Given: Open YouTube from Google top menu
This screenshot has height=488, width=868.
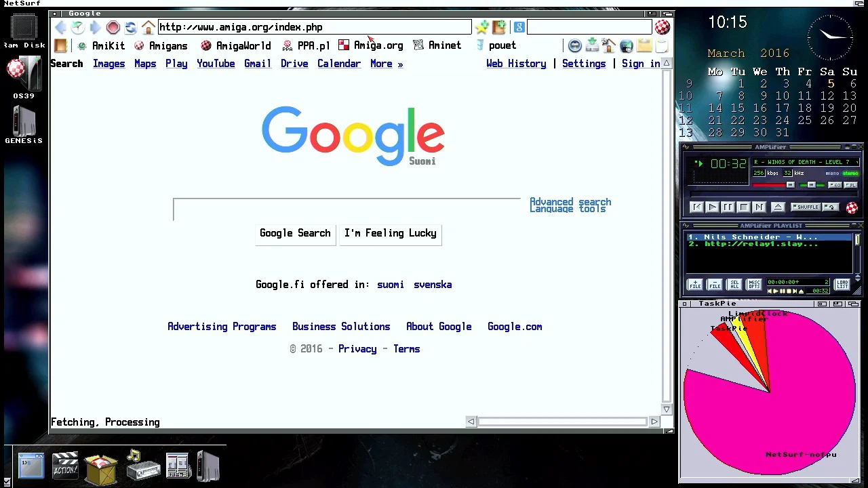Looking at the screenshot, I should [x=216, y=64].
